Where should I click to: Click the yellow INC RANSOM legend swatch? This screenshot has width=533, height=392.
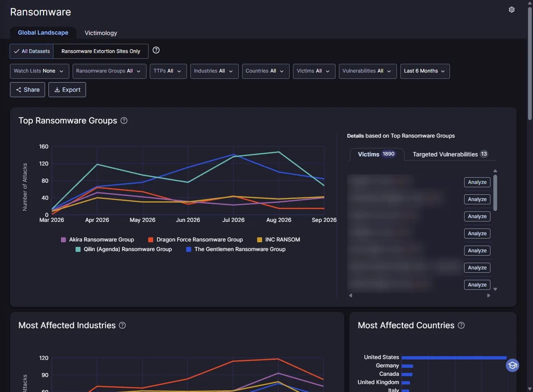(259, 240)
